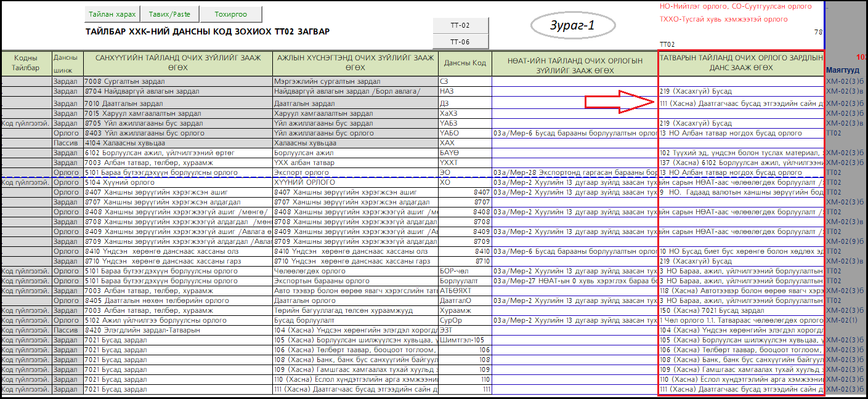Select the БОР-чөл code cell

464,271
